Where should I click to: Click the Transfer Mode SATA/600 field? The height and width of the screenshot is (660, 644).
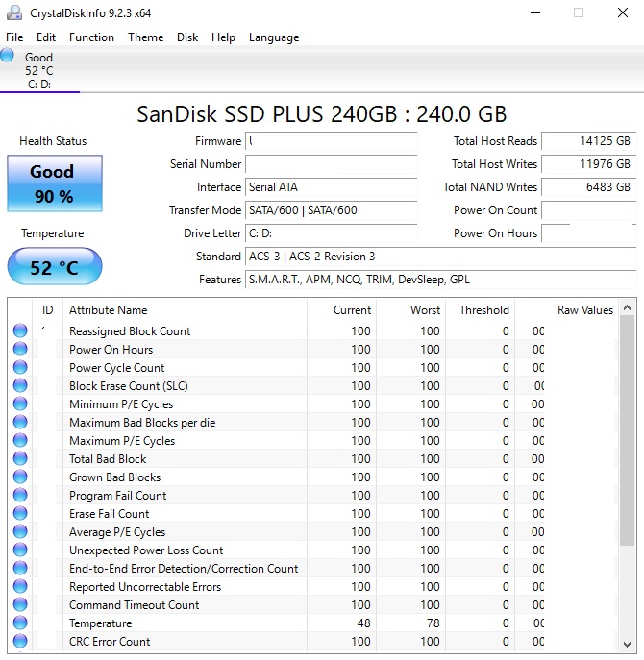coord(331,210)
